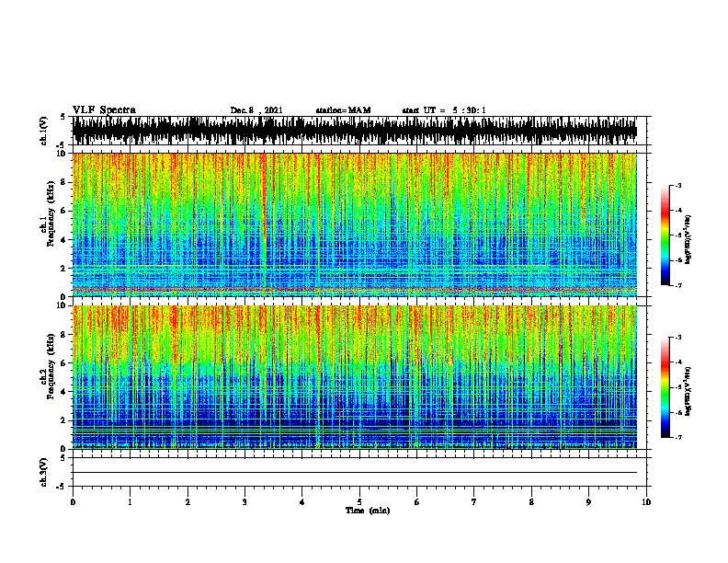Click the "2" kHz label on ch.2 frequency axis
The width and height of the screenshot is (728, 563).
64,420
